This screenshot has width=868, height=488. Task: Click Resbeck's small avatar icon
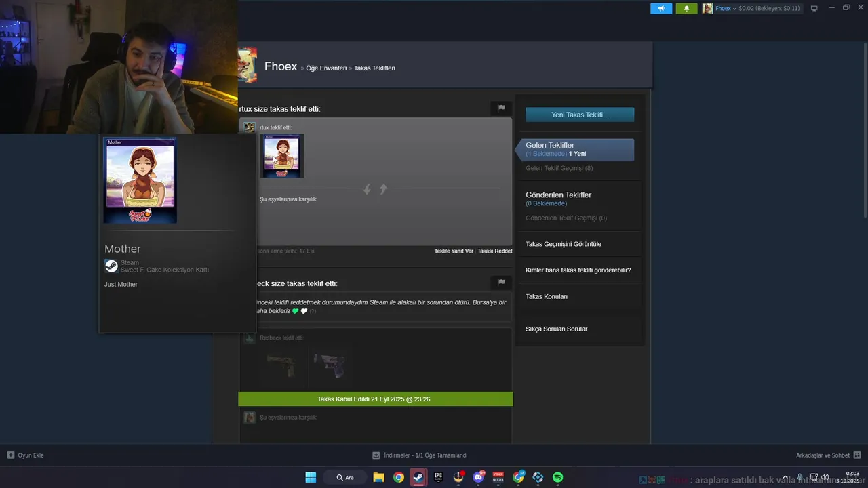point(250,338)
